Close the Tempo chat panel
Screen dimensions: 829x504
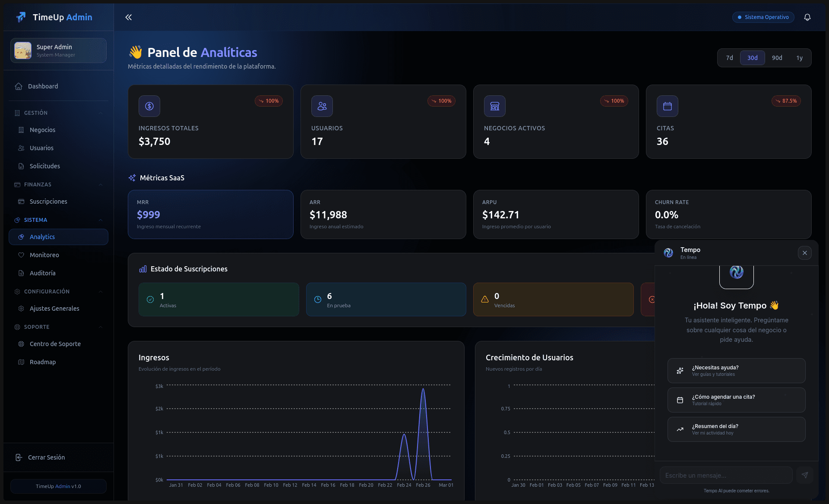pyautogui.click(x=804, y=253)
